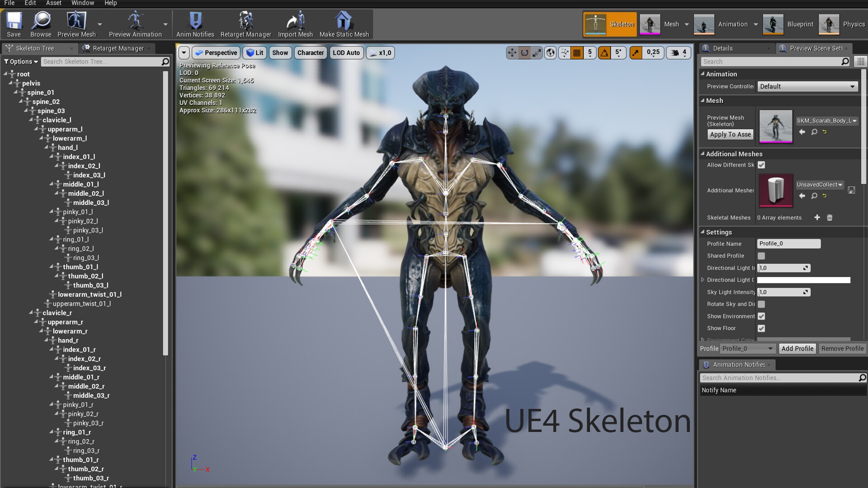Click Make Static Mesh icon
The image size is (868, 488).
click(x=344, y=24)
